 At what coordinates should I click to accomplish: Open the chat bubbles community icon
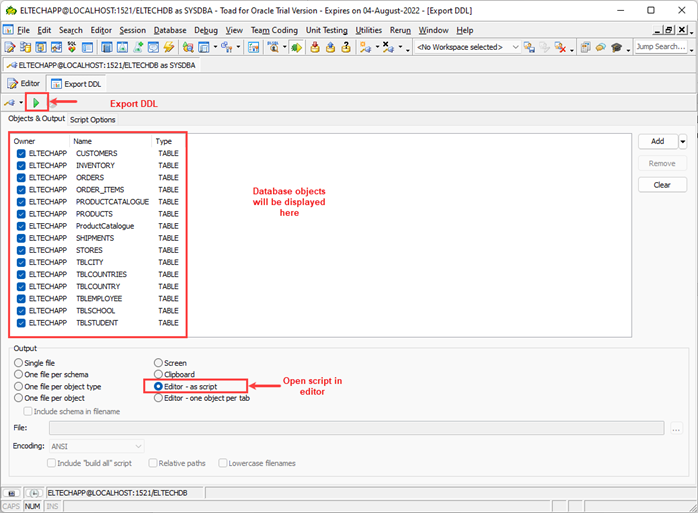click(601, 47)
